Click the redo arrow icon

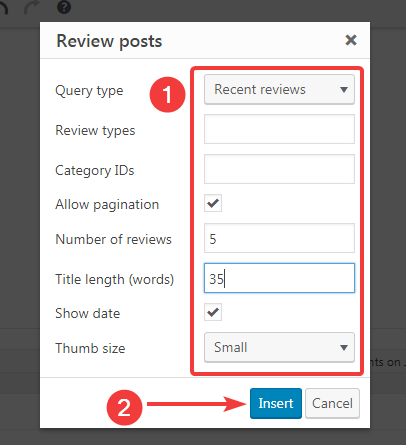tap(32, 7)
